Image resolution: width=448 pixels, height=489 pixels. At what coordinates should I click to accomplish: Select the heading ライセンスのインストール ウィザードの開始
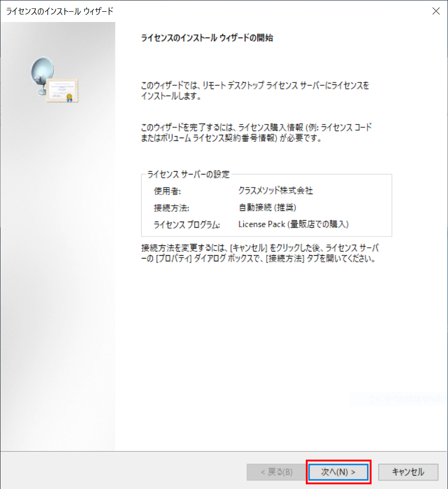(x=207, y=38)
